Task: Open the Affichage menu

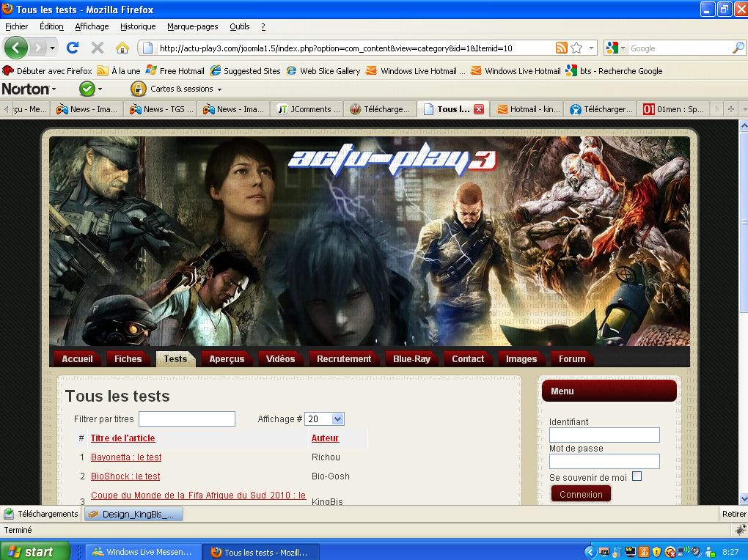Action: (x=92, y=26)
